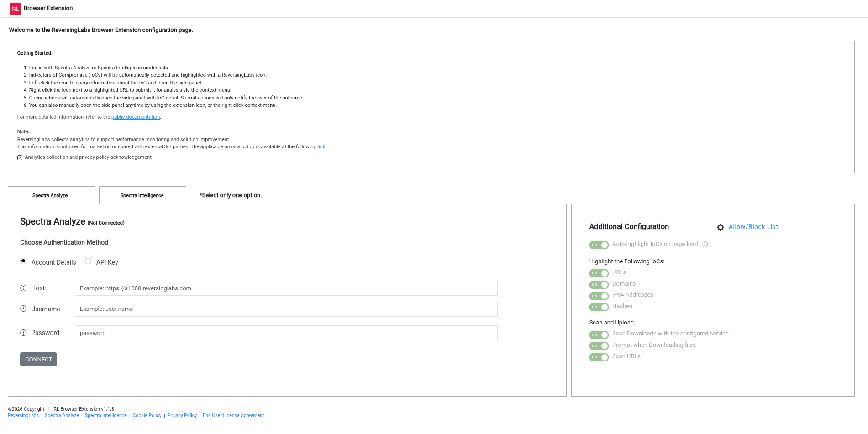The image size is (868, 434).
Task: Focus the Host input field
Action: point(286,288)
